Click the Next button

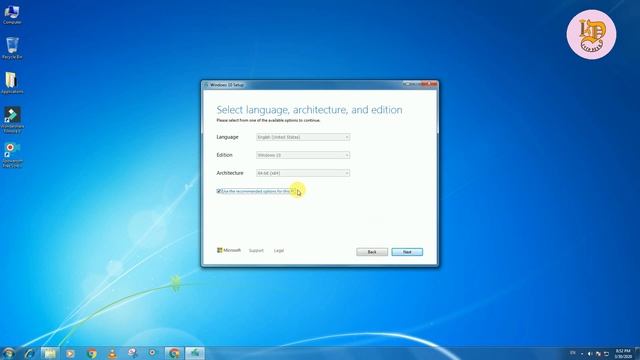click(x=407, y=252)
